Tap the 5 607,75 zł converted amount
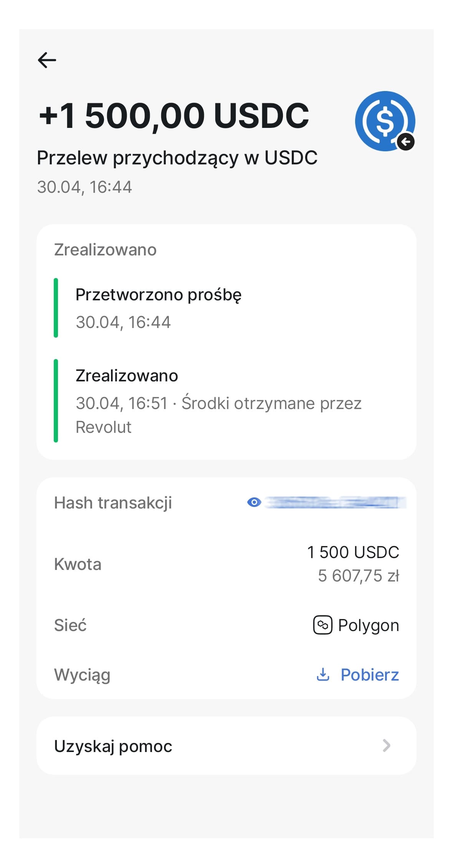 (359, 576)
